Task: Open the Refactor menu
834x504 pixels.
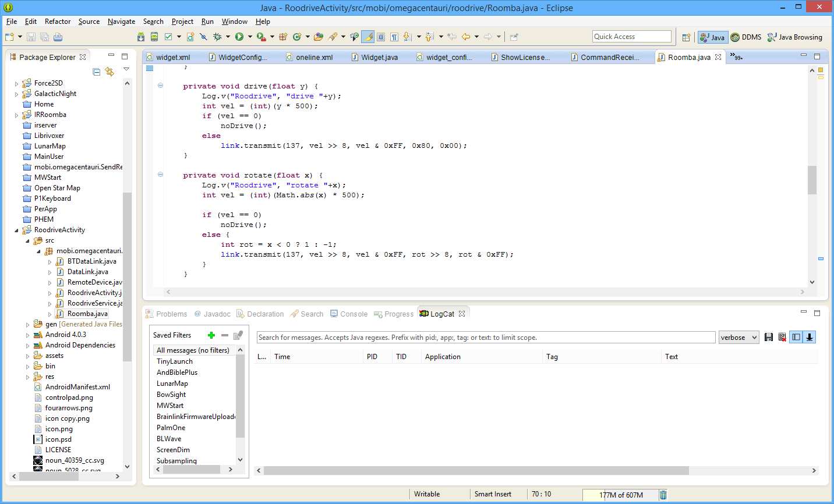Action: point(58,22)
